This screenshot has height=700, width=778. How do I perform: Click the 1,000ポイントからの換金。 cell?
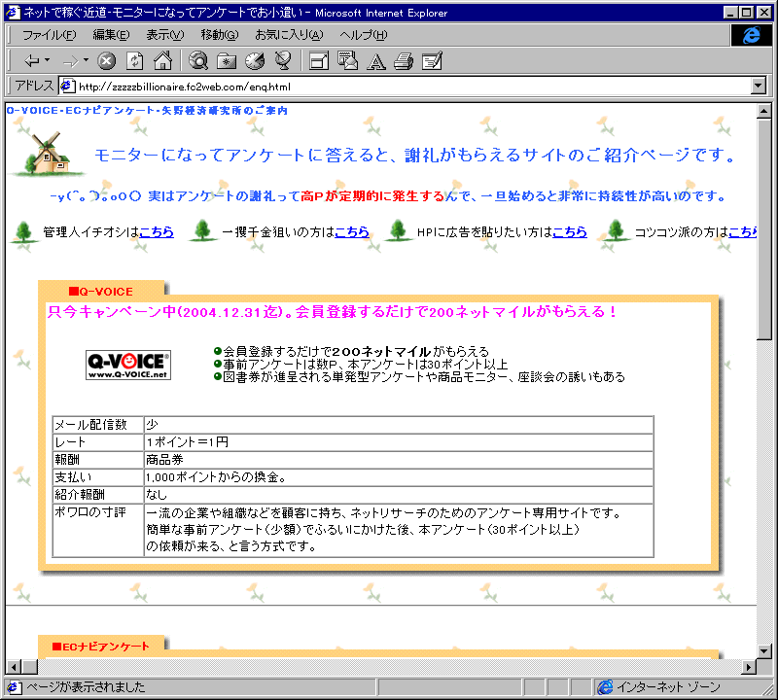pos(399,477)
